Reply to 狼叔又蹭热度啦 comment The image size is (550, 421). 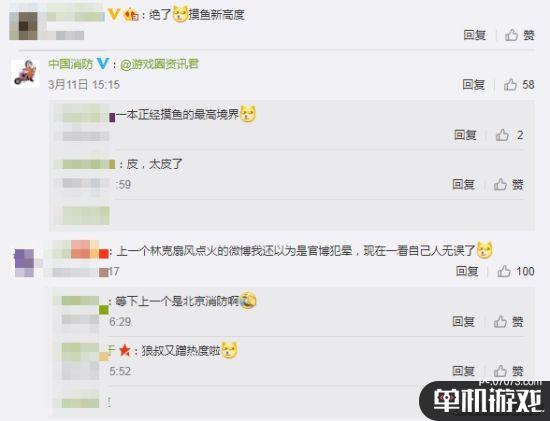coord(463,371)
